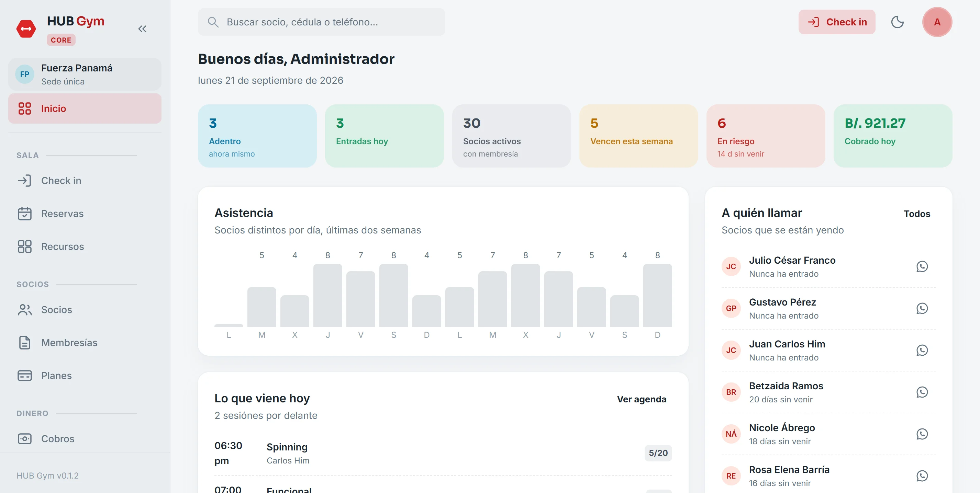Click the Socios people icon
980x493 pixels.
click(x=25, y=310)
